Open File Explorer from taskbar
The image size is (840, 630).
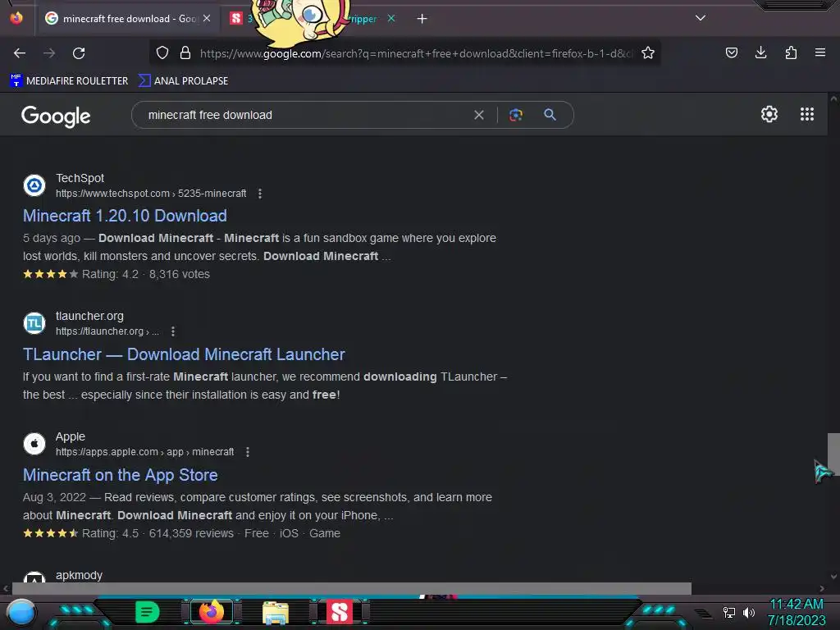(276, 613)
